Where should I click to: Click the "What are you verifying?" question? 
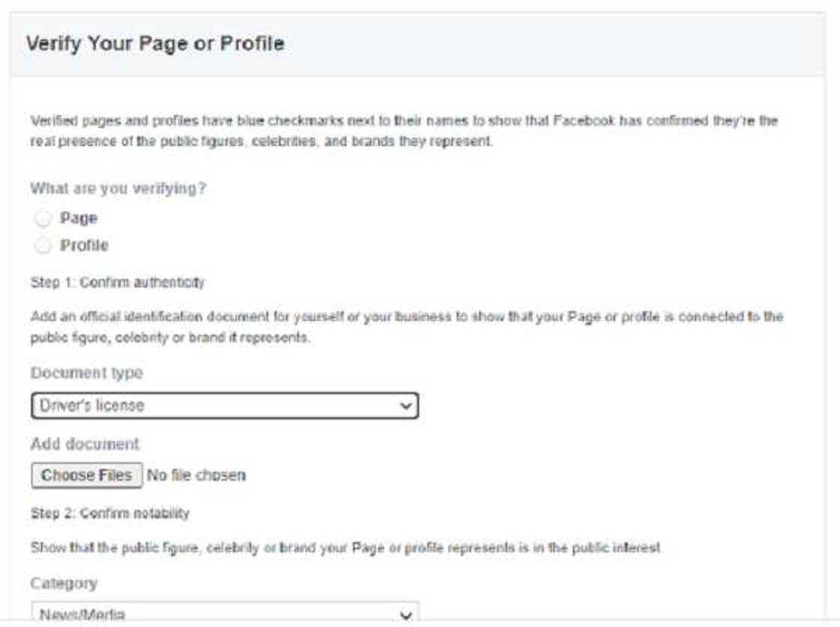click(x=118, y=189)
